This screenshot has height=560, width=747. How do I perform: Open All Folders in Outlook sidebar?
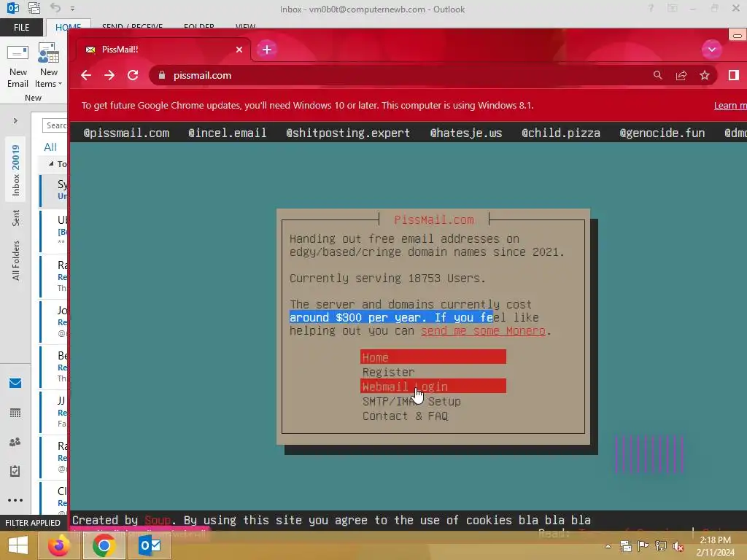tap(16, 260)
